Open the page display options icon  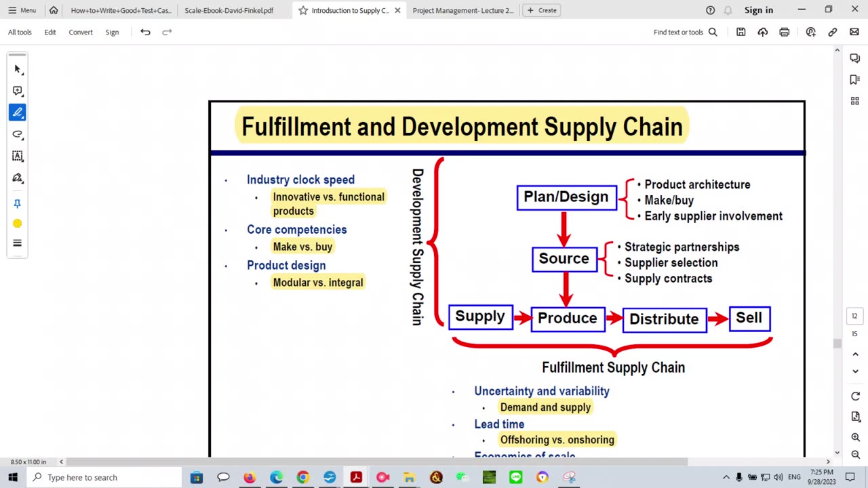(855, 417)
